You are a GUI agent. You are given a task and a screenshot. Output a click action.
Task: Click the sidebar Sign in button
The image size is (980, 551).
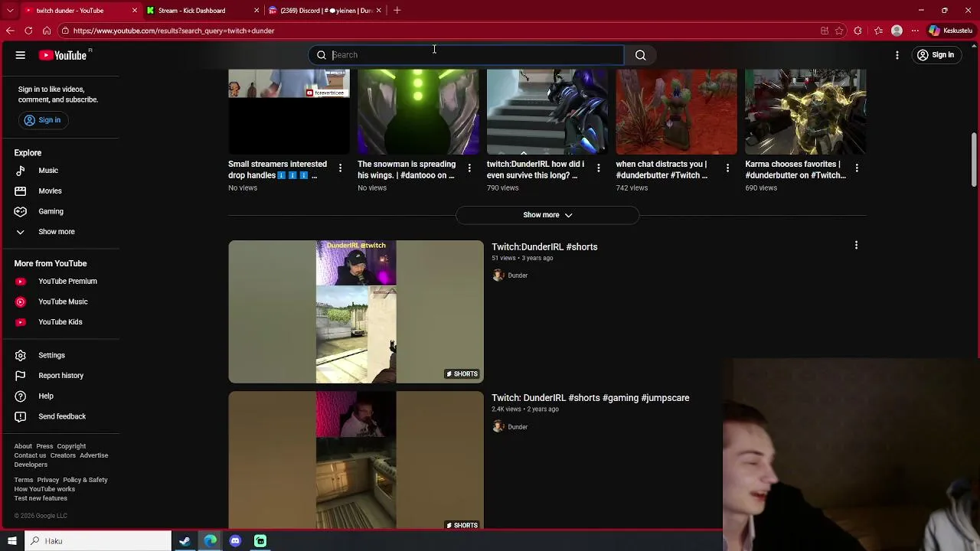(43, 120)
